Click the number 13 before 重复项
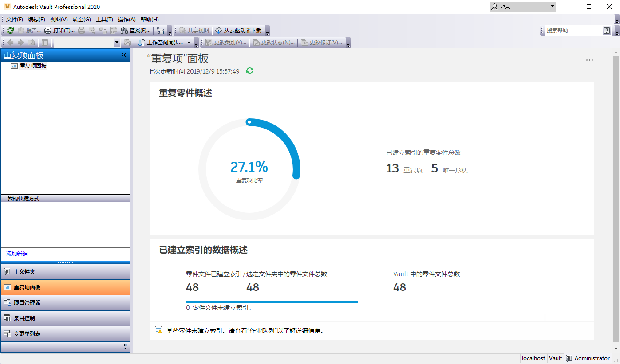This screenshot has width=620, height=364. coord(393,168)
